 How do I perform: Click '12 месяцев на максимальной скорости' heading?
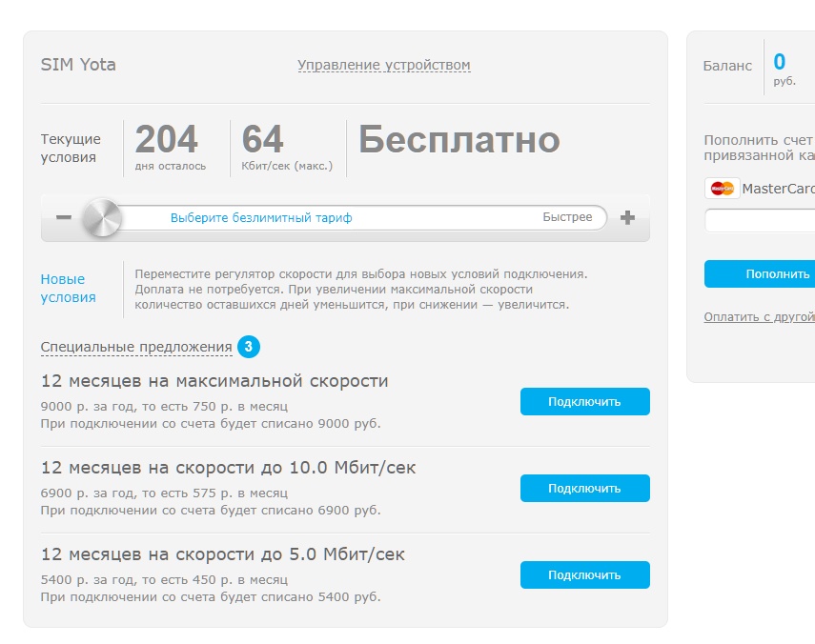(x=214, y=381)
